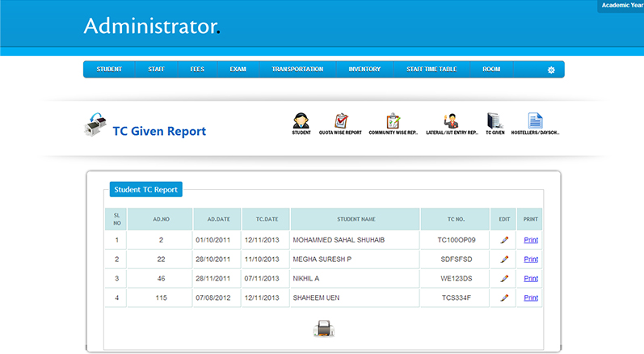Open the Lateral/IUT Entry Report icon

(450, 122)
